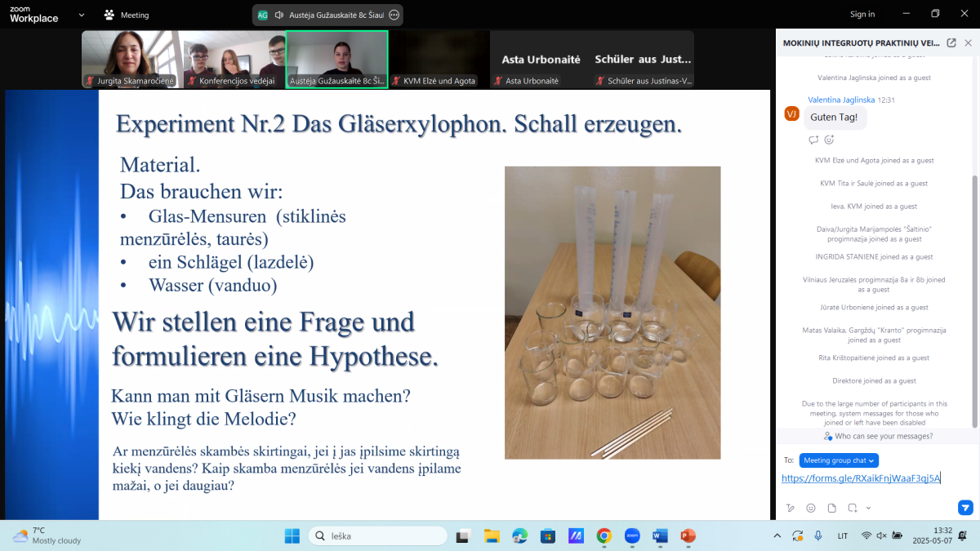Open the emoji picker in chat composer
The image size is (980, 551).
[810, 508]
